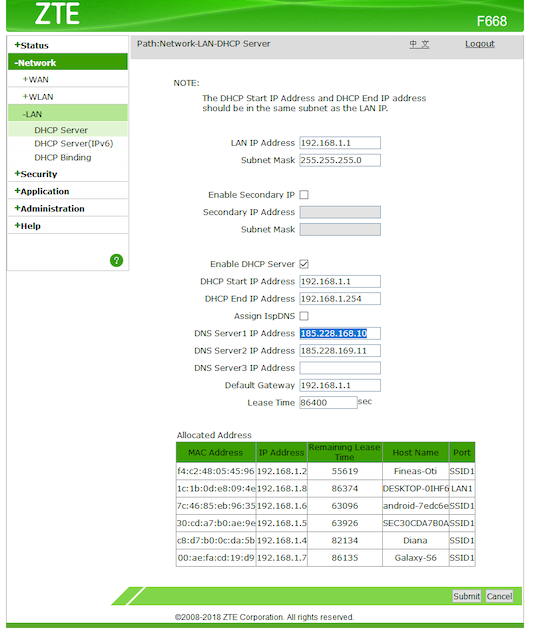Screen dimensions: 552x640
Task: Focus the DNS Server3 IP Address field
Action: click(340, 368)
